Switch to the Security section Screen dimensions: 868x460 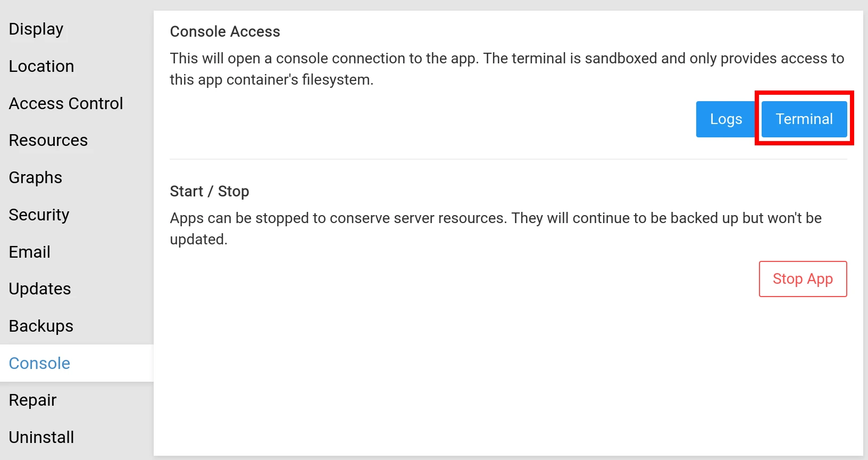[x=39, y=215]
